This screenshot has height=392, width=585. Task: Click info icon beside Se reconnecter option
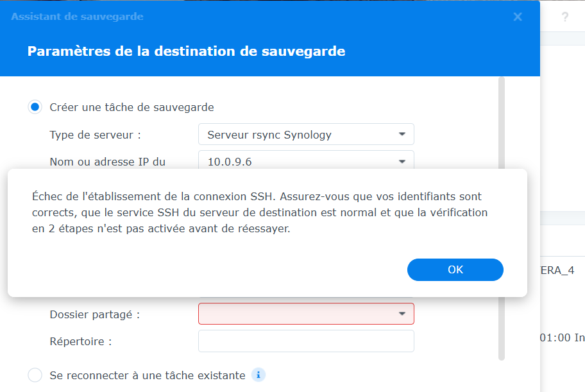pyautogui.click(x=258, y=375)
